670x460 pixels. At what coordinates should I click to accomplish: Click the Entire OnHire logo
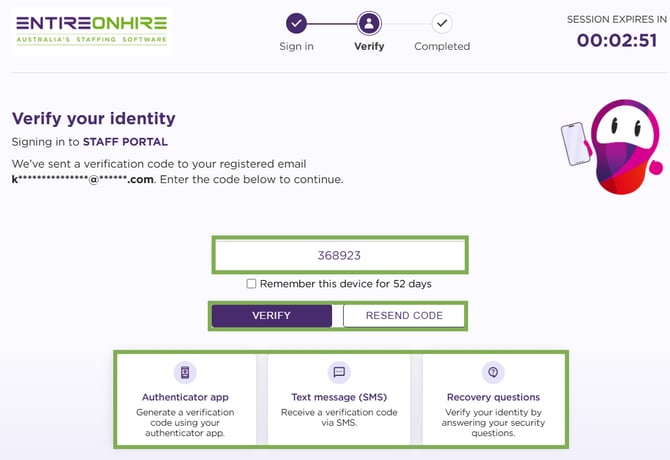pyautogui.click(x=92, y=30)
